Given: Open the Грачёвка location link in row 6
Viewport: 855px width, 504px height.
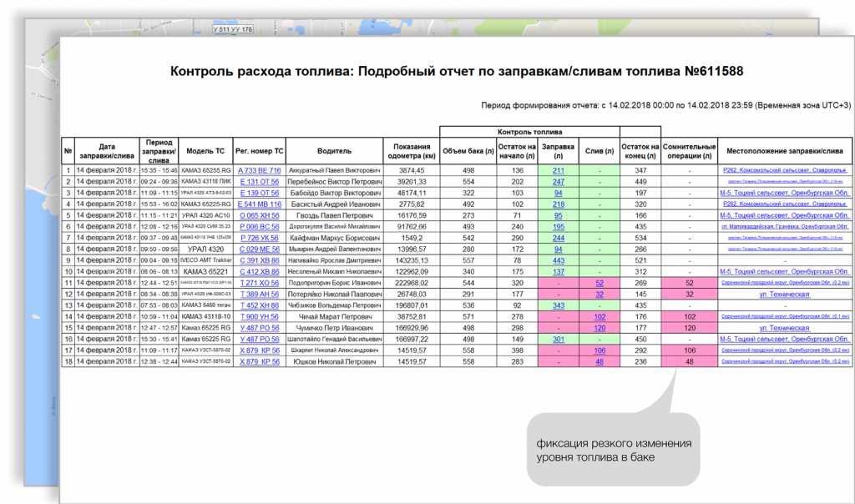Looking at the screenshot, I should point(785,227).
